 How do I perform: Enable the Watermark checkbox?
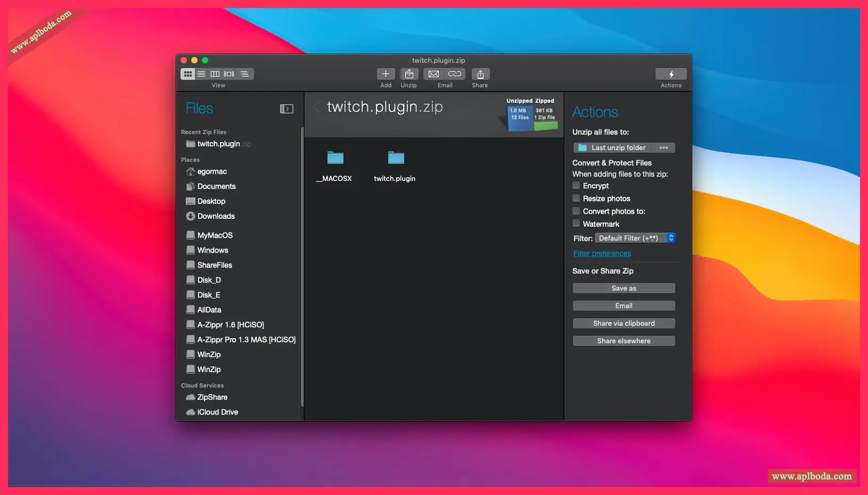click(x=576, y=224)
